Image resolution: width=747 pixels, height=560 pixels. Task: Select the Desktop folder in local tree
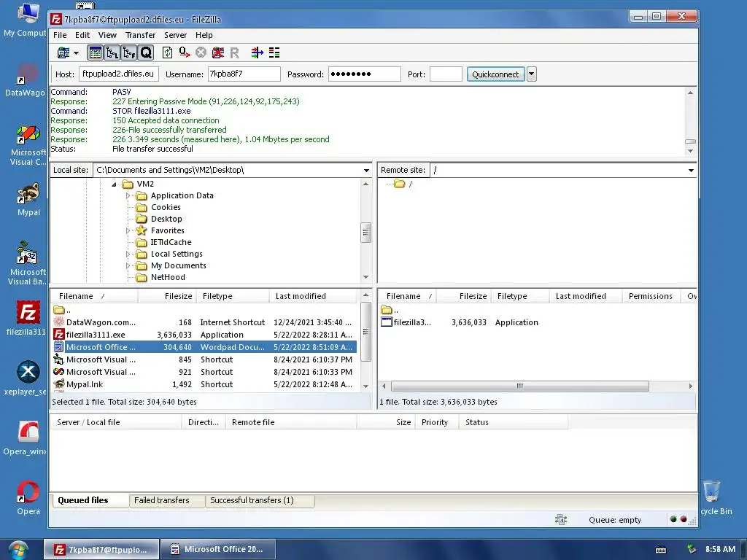pos(166,219)
